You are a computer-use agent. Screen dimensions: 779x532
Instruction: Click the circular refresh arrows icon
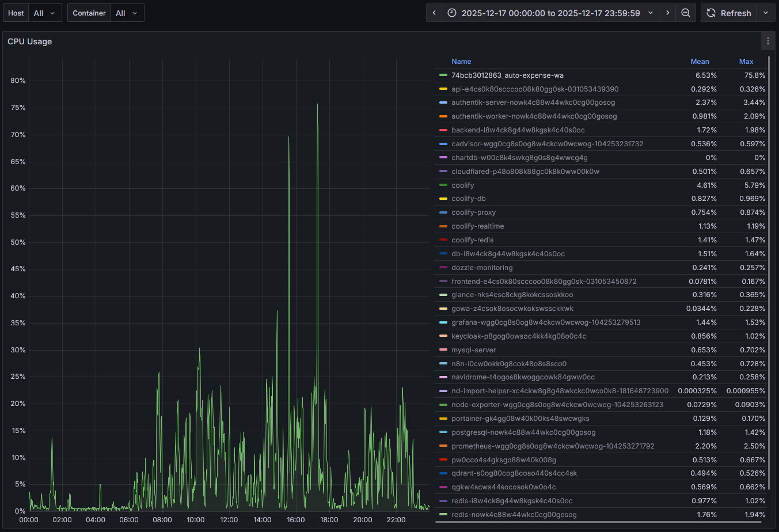pos(710,13)
